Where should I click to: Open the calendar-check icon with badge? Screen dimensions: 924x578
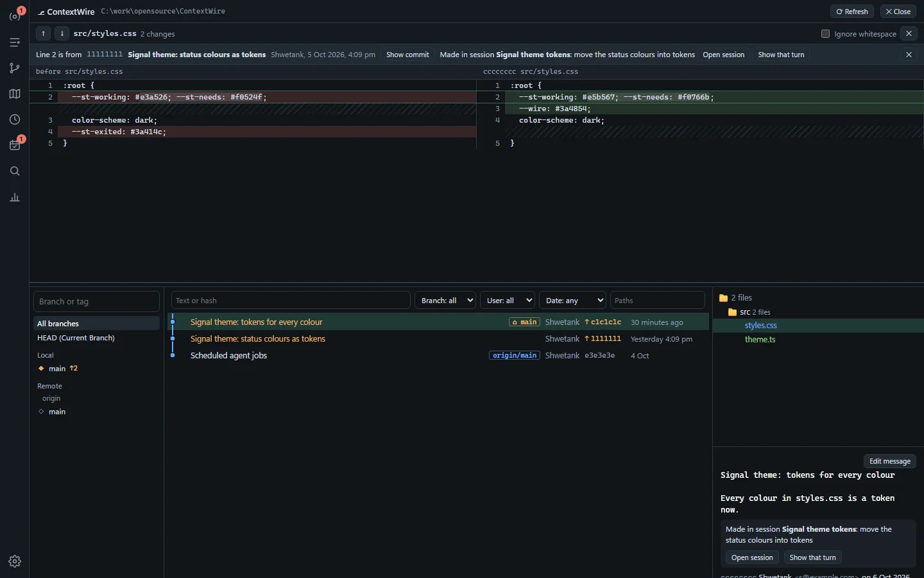pos(15,145)
